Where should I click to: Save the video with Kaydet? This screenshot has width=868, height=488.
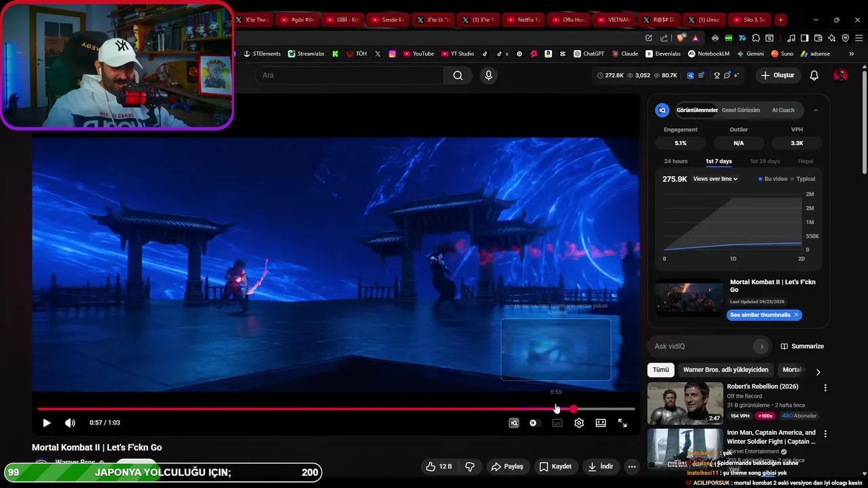coord(555,466)
